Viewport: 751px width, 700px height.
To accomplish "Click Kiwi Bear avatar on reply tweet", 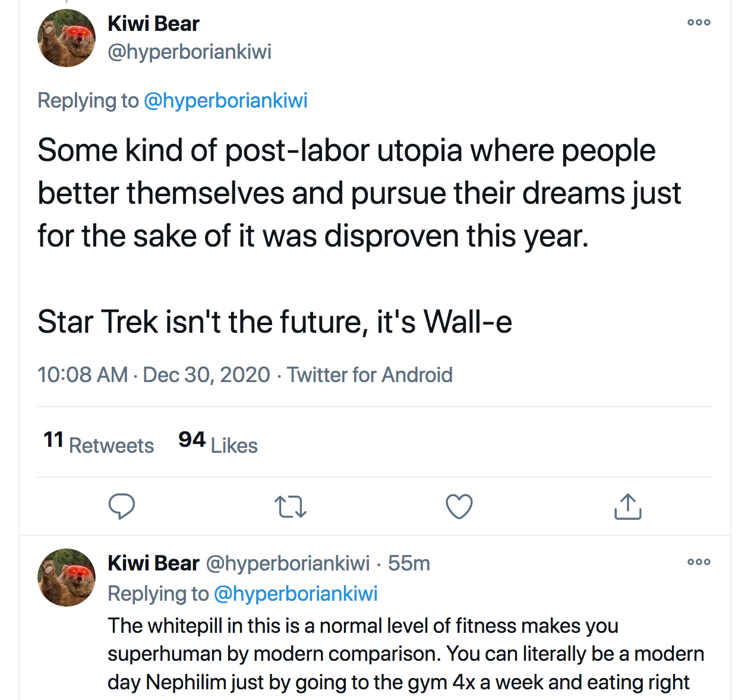I will click(67, 577).
